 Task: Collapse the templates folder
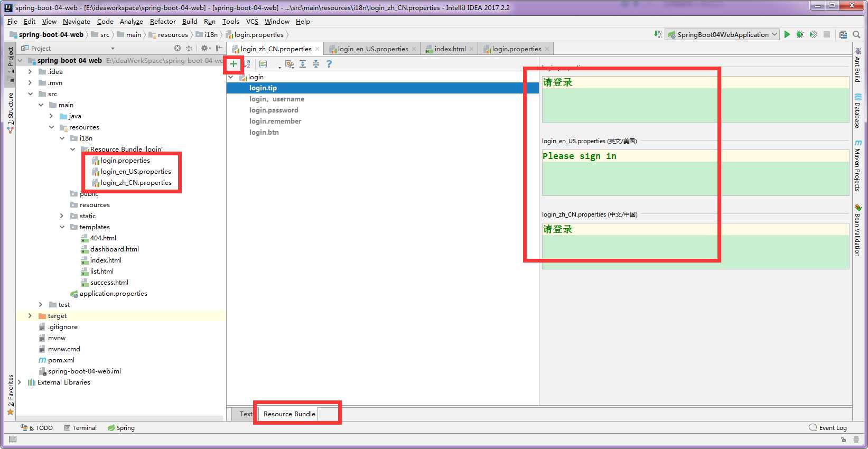tap(62, 227)
